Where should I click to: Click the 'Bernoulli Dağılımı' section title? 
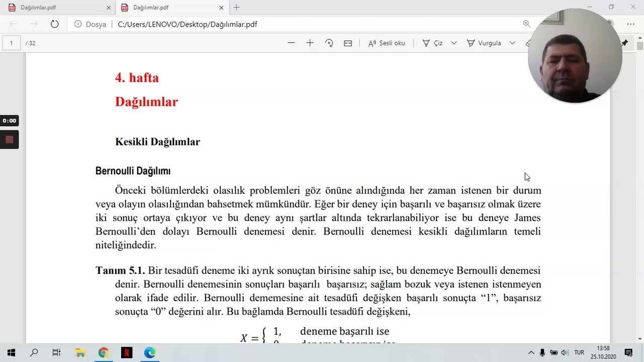(x=133, y=171)
